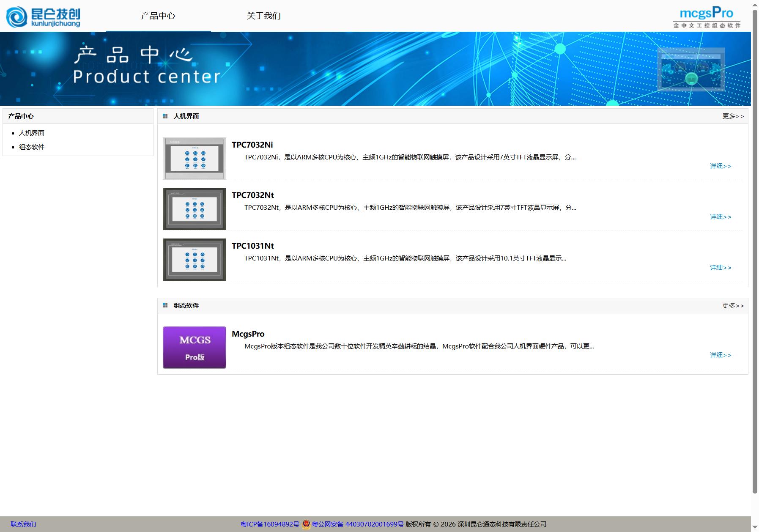Image resolution: width=759 pixels, height=532 pixels.
Task: Click the 联系我们 footer link
Action: (23, 524)
